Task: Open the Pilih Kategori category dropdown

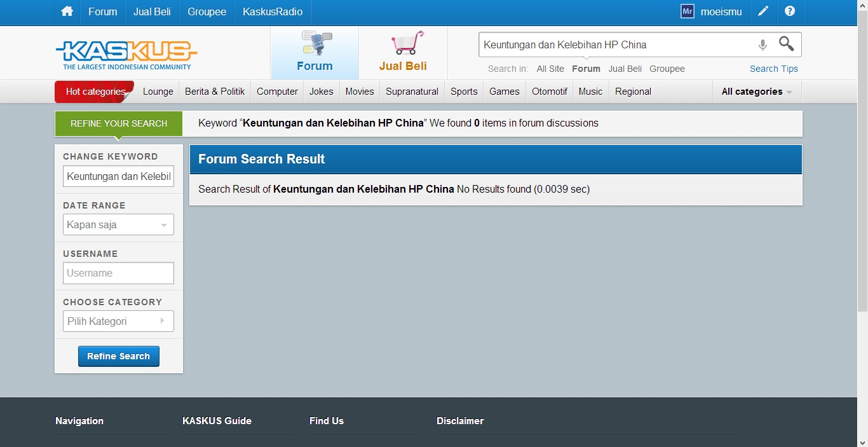Action: (x=118, y=321)
